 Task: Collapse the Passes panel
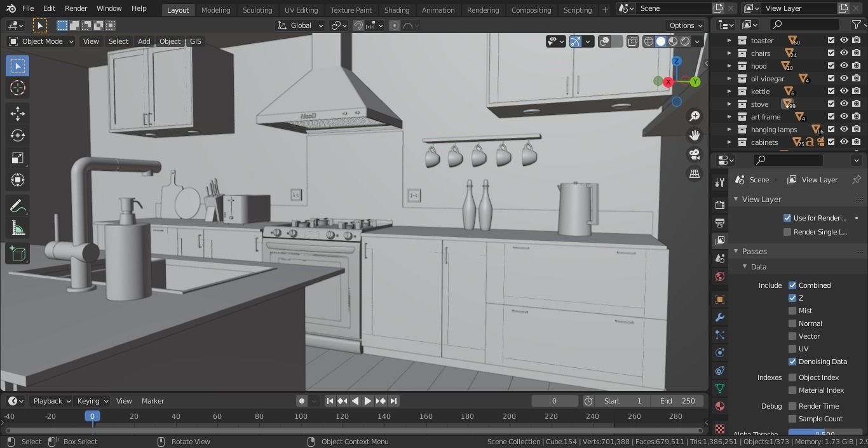click(x=736, y=251)
